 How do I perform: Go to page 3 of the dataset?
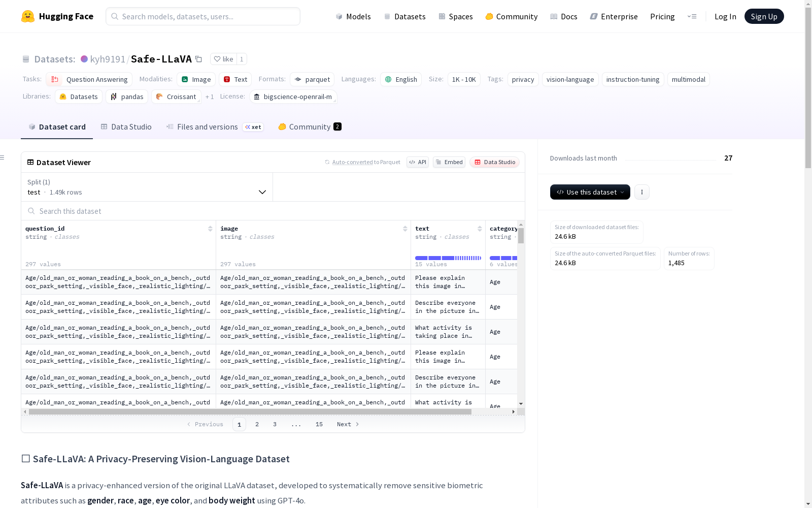click(275, 424)
